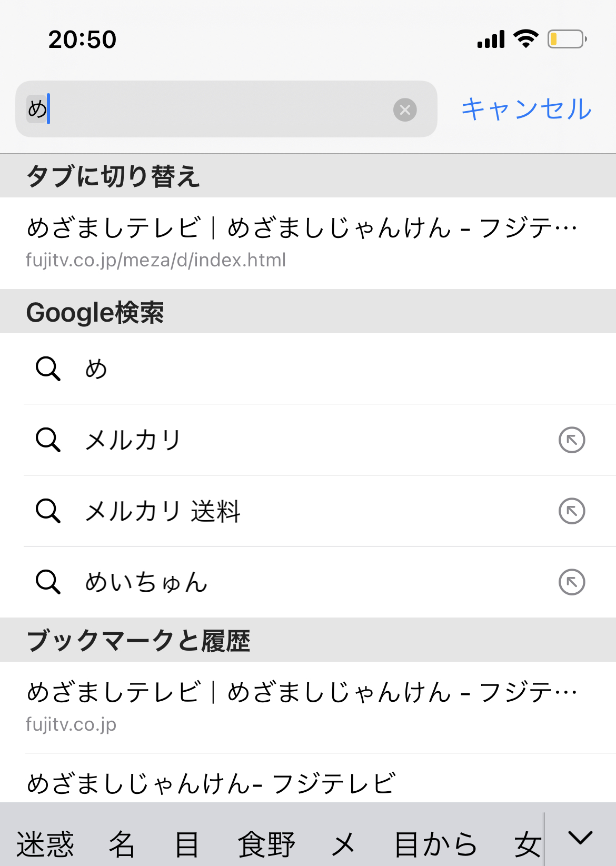The height and width of the screenshot is (866, 616).
Task: Fill in メルカリ 送料 using arrow icon
Action: (571, 511)
